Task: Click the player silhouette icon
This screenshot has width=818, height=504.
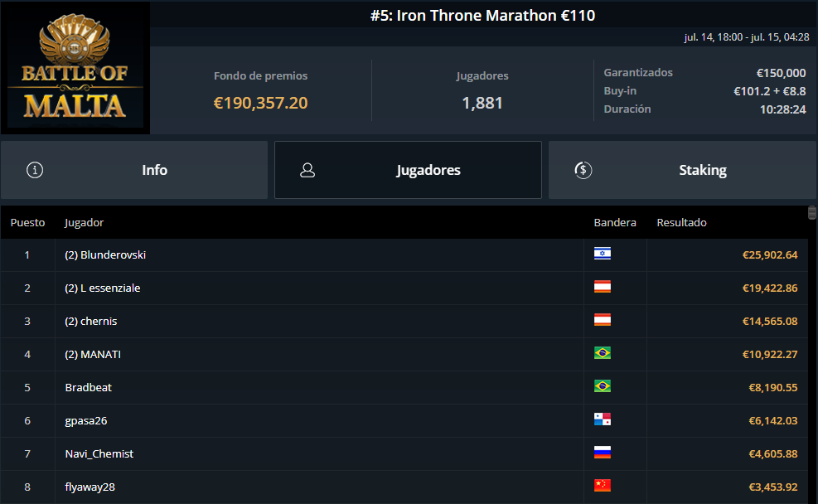Action: [307, 170]
